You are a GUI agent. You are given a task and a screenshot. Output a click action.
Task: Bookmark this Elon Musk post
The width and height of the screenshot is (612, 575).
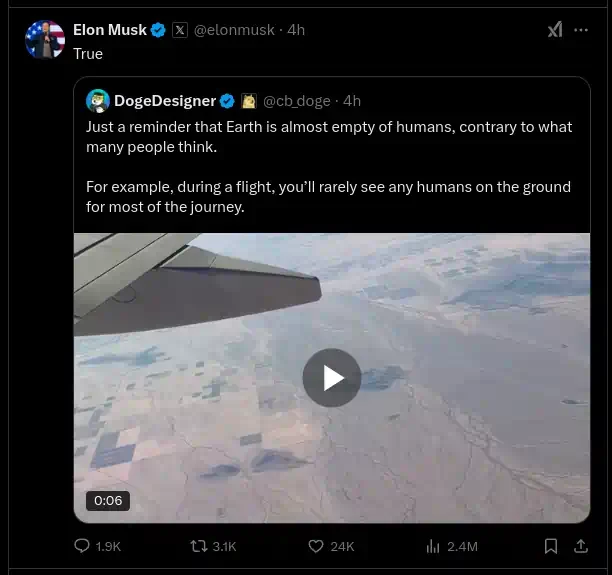tap(550, 546)
